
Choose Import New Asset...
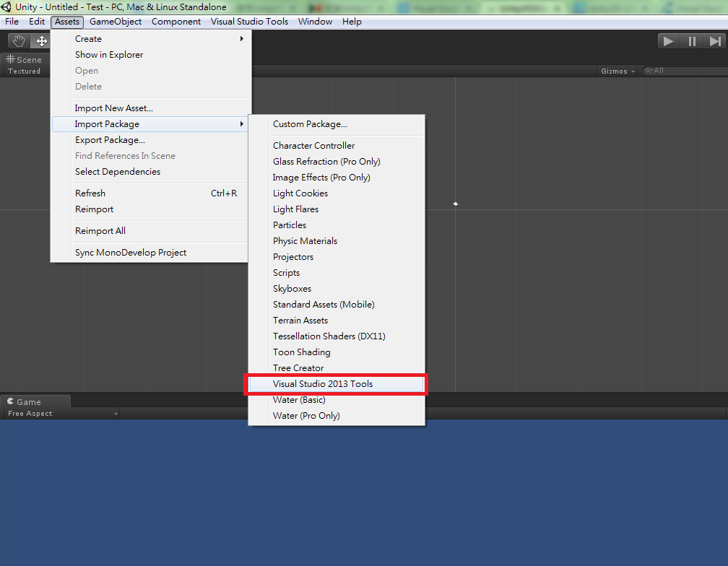tap(150, 108)
